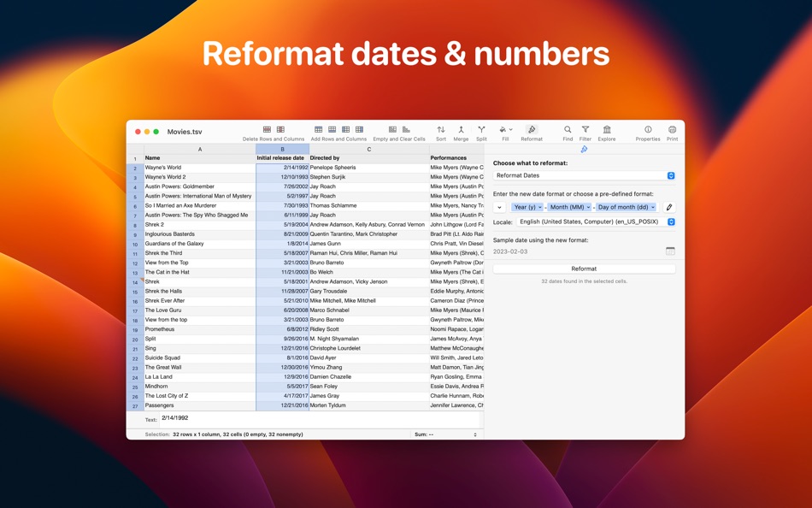This screenshot has height=508, width=812.
Task: Open the Explore panel icon
Action: (607, 130)
